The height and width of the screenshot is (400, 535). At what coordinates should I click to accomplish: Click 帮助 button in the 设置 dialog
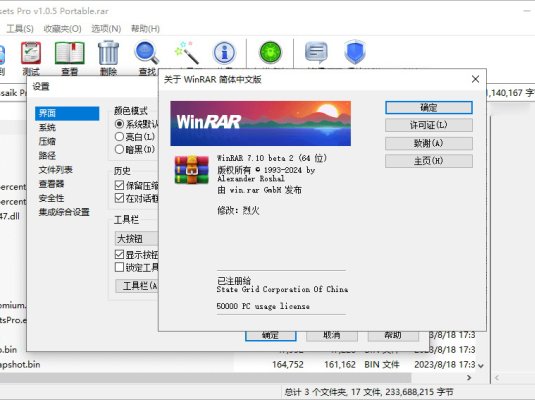(x=393, y=336)
